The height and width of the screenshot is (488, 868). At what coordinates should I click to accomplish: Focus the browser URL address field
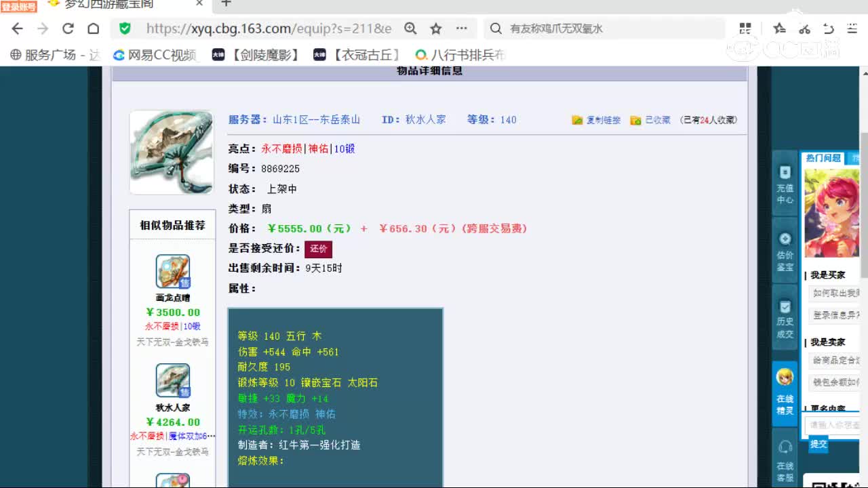(269, 28)
